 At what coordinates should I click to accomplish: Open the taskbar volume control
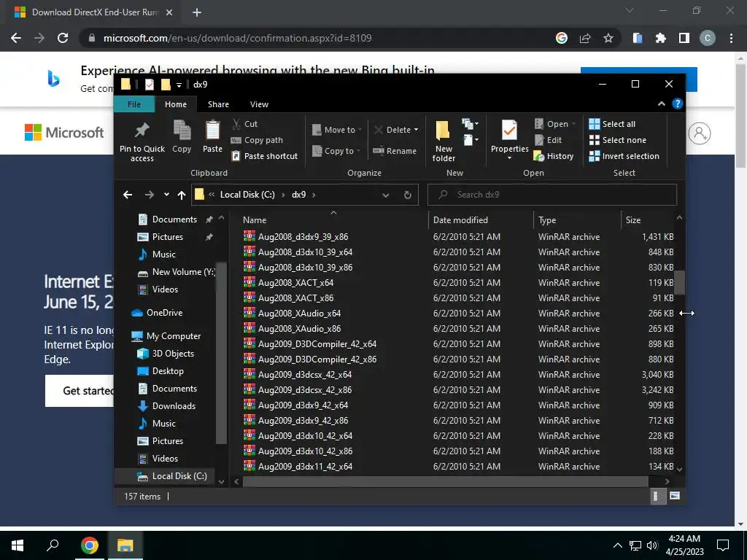click(x=652, y=545)
